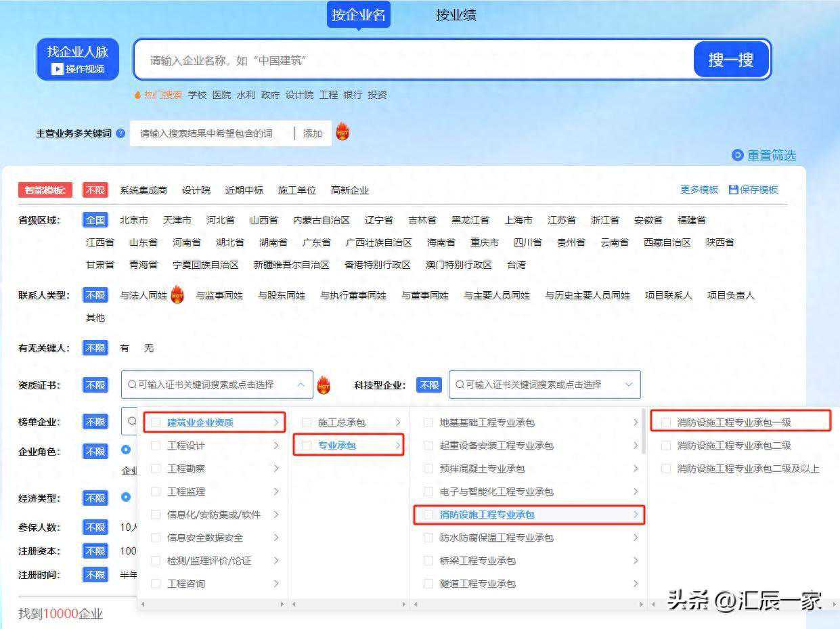840x629 pixels.
Task: Click the HOT flame icon after 添加
Action: click(x=342, y=133)
